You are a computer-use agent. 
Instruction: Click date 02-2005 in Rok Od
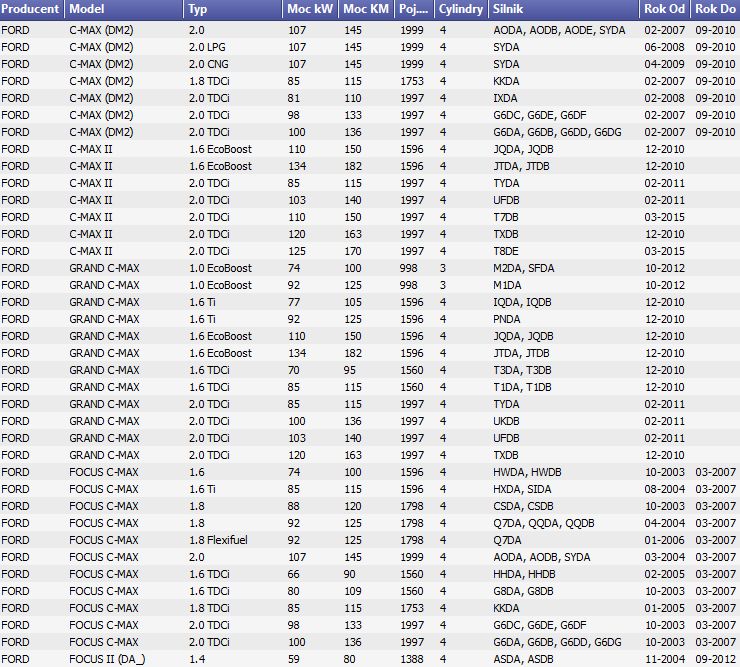pos(664,574)
